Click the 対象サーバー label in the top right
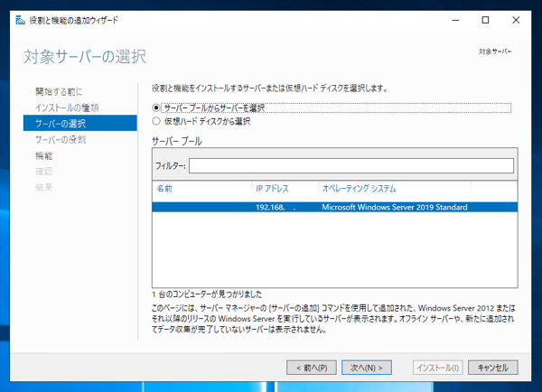The image size is (542, 392). (x=495, y=51)
